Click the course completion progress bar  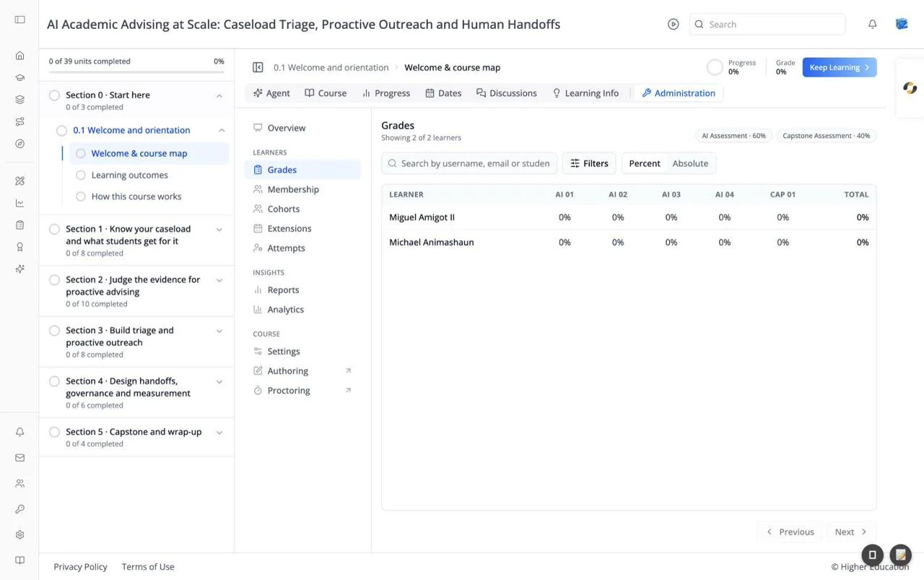(136, 72)
